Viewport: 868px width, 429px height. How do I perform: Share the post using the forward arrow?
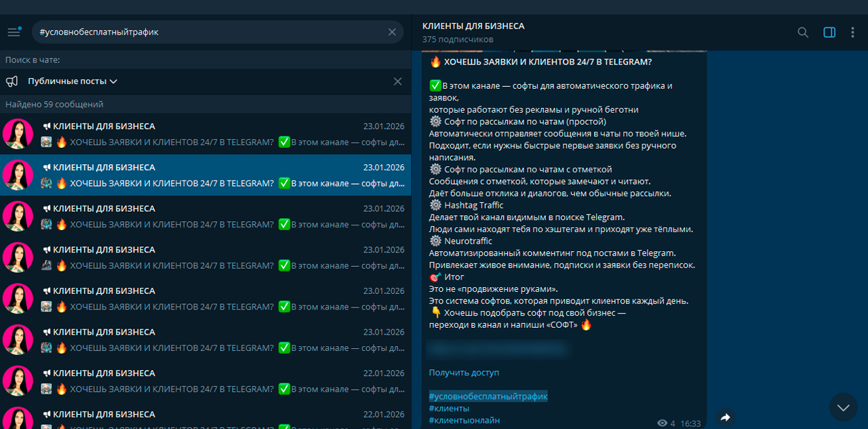[725, 418]
